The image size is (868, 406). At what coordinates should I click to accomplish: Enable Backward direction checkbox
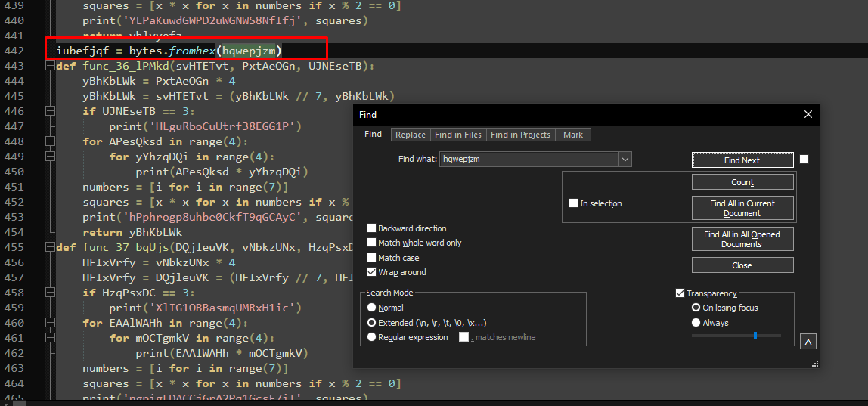371,228
